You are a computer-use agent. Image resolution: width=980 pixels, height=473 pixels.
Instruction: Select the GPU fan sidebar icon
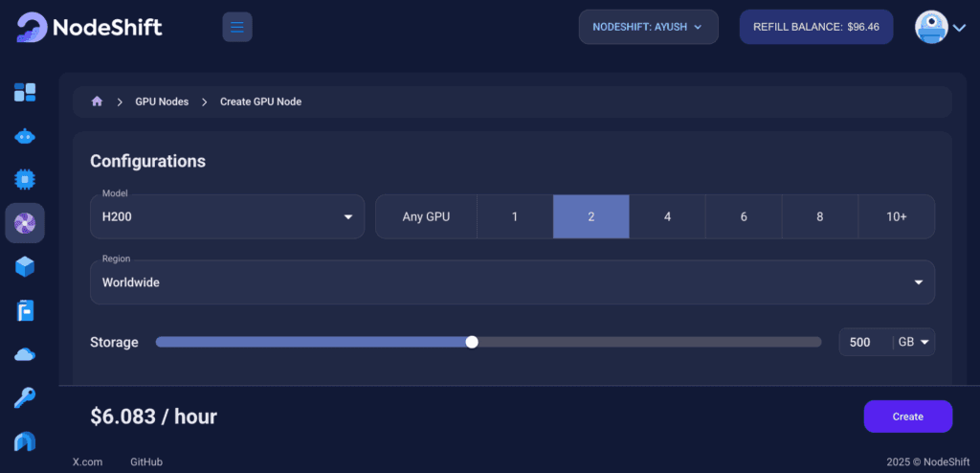(25, 223)
